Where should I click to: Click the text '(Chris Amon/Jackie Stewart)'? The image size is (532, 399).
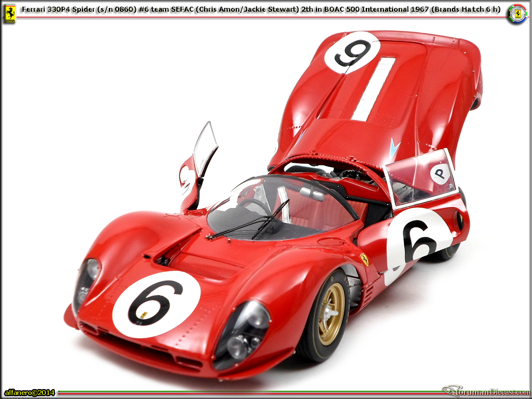click(247, 9)
